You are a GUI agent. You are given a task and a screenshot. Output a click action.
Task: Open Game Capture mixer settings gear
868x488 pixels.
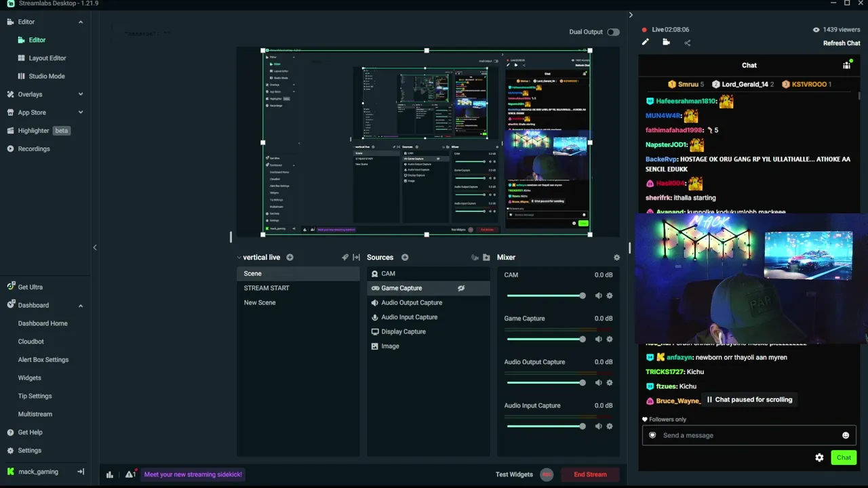coord(610,339)
